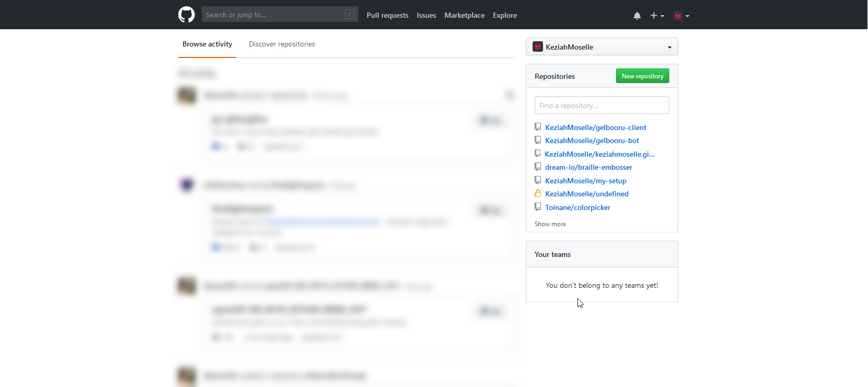
Task: Click the repo icon beside gelbooru-client
Action: 538,127
